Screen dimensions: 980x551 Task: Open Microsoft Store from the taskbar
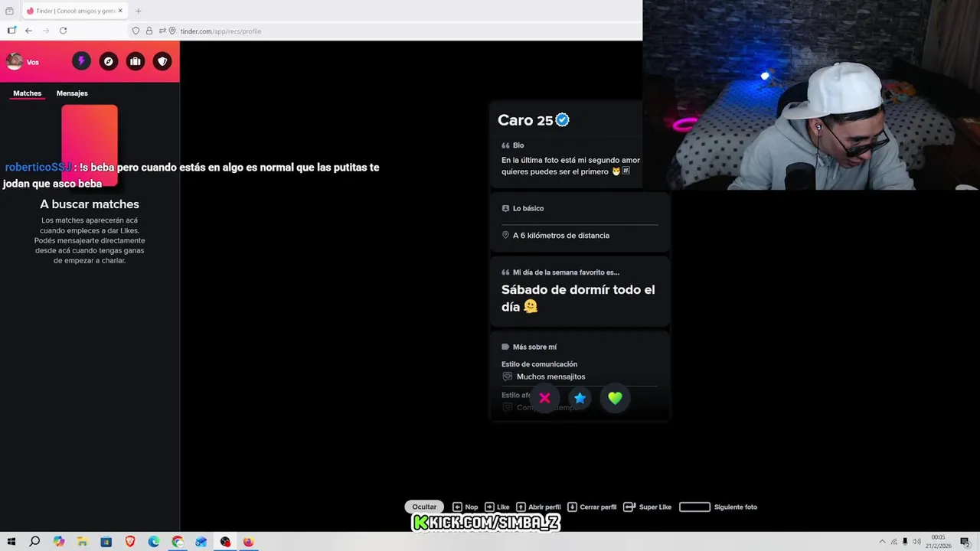[x=106, y=542]
